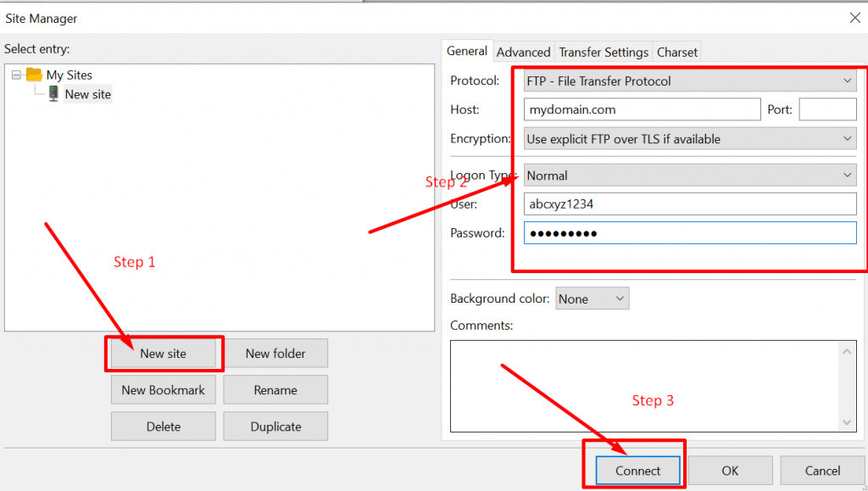Switch to the Advanced tab
Viewport: 868px width, 491px height.
click(523, 52)
